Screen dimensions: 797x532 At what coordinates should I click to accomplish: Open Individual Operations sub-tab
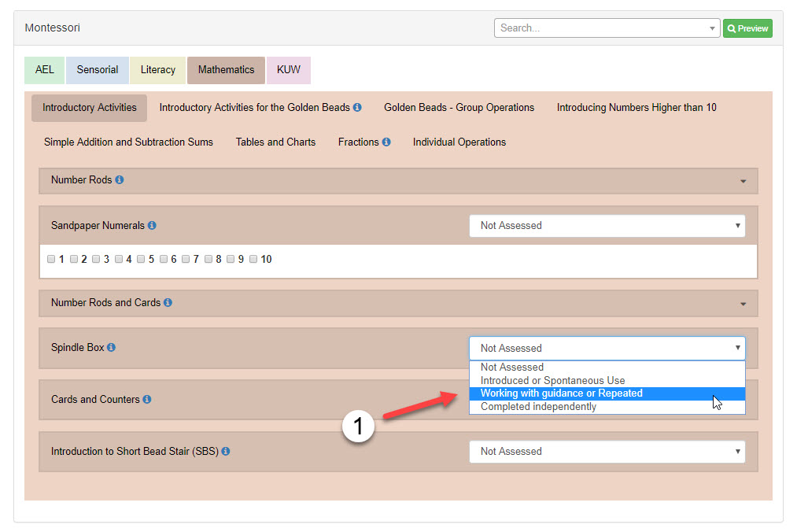pyautogui.click(x=459, y=142)
